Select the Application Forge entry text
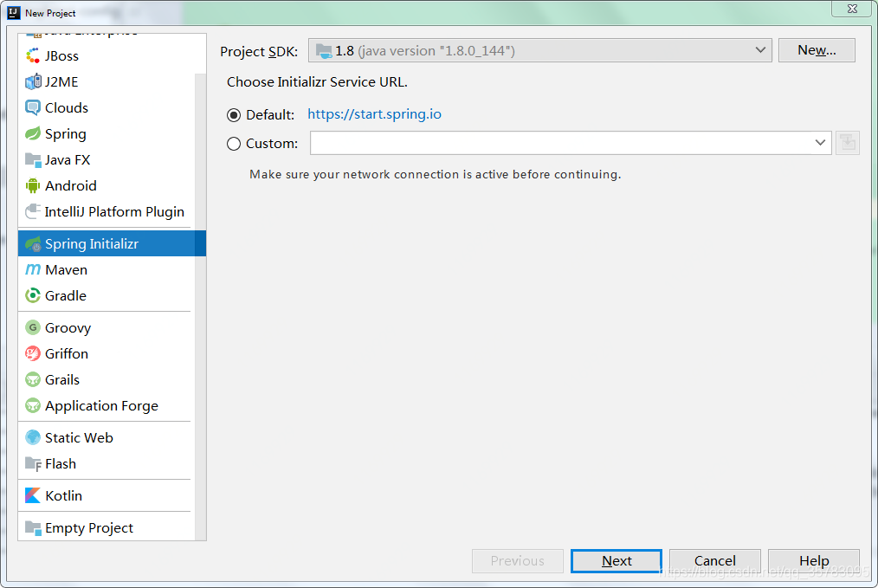This screenshot has height=588, width=878. (101, 406)
